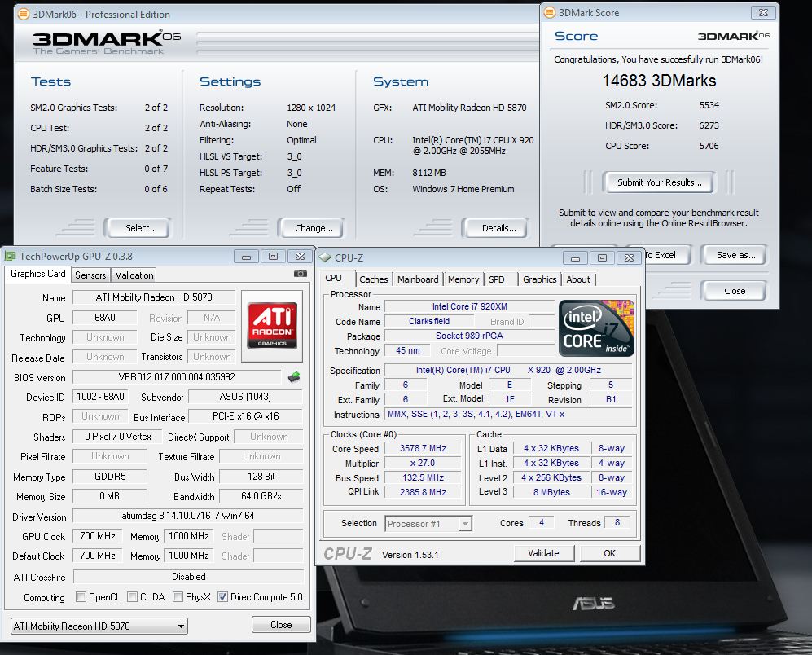
Task: Open the Mainboard tab in CPU-Z
Action: coord(418,279)
